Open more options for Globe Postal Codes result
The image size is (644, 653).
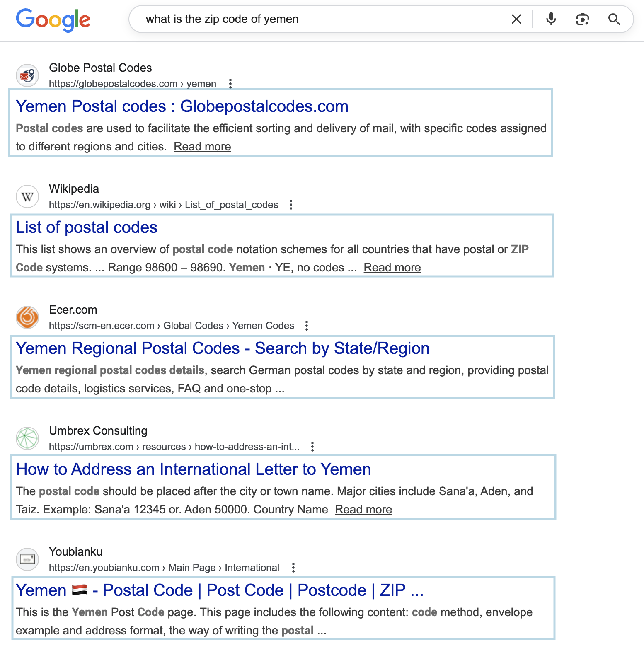230,84
